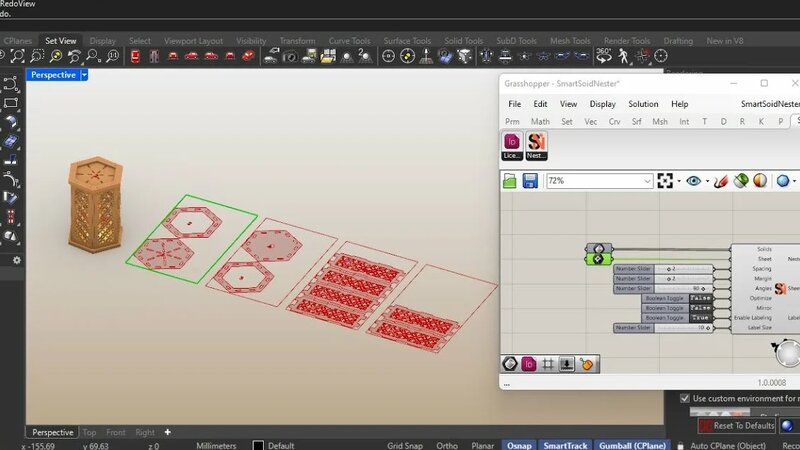Click the green preview selected icon in Grasshopper
800x450 pixels.
[x=741, y=181]
